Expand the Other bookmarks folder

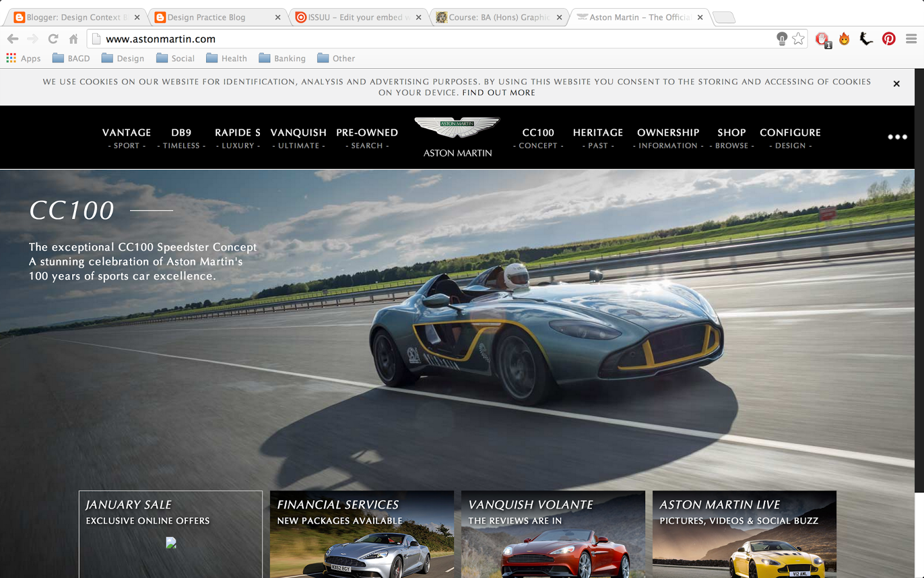(336, 58)
